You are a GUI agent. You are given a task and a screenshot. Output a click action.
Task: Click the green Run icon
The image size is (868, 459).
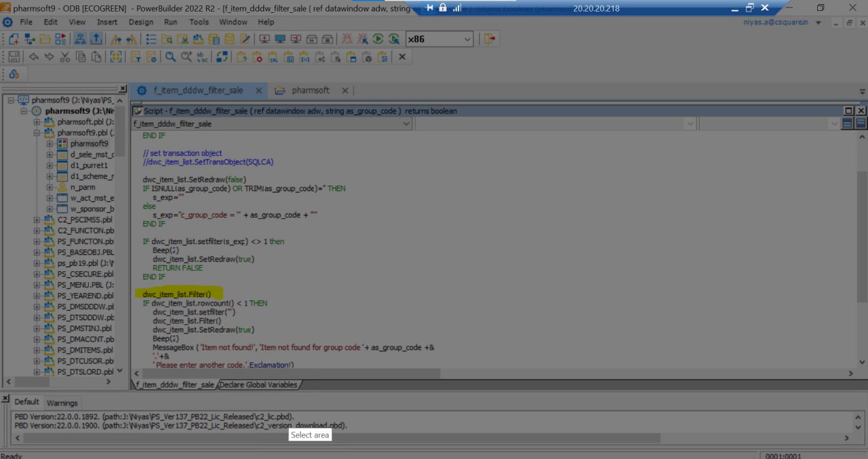click(378, 39)
